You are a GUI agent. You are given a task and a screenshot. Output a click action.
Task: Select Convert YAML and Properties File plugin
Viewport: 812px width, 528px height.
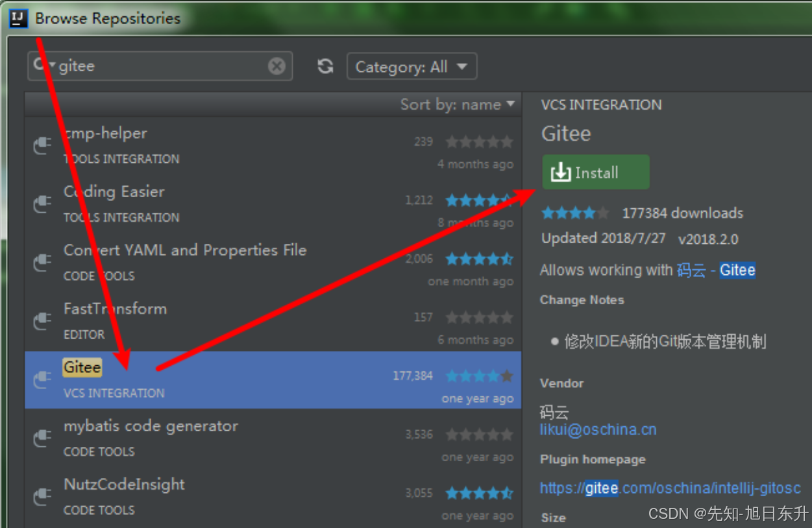click(273, 263)
